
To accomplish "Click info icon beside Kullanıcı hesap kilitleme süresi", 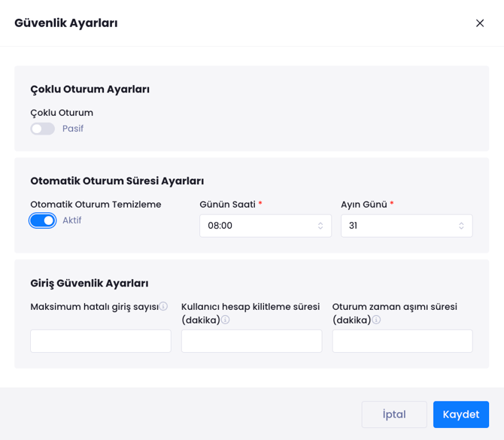I will [225, 320].
